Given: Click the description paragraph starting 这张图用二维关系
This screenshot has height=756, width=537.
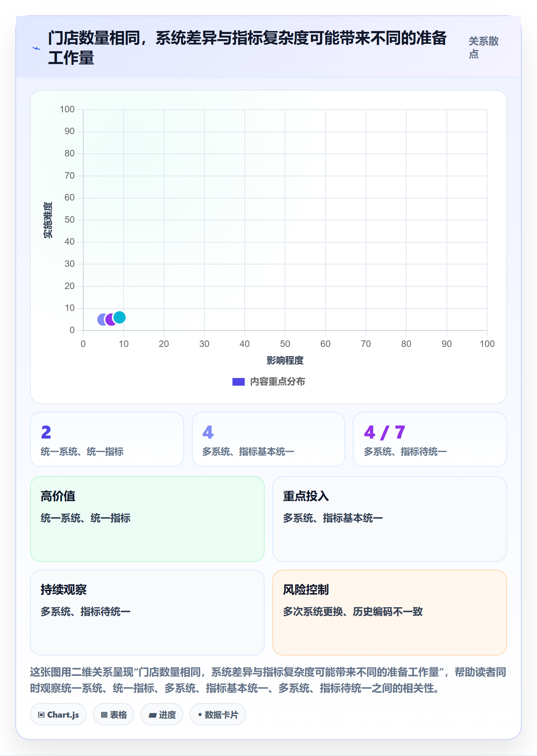Looking at the screenshot, I should [268, 680].
